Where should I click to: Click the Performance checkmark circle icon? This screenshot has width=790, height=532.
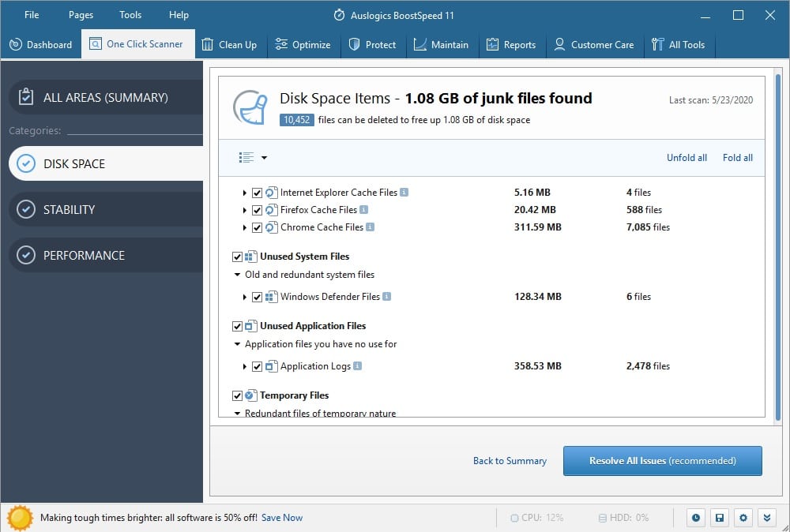(x=26, y=255)
